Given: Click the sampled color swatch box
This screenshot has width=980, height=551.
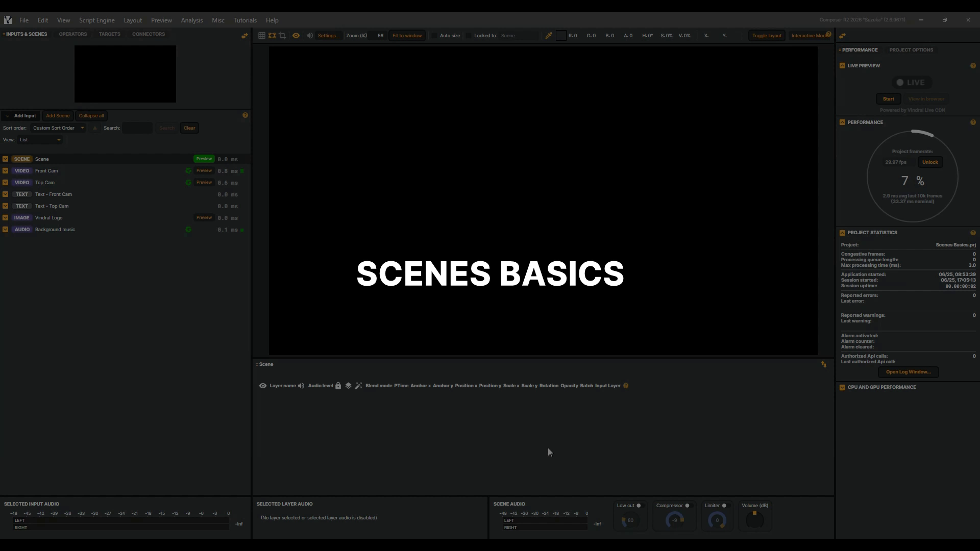Looking at the screenshot, I should point(561,36).
